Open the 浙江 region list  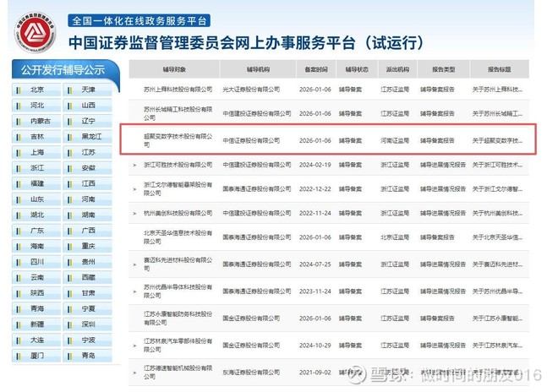(36, 168)
